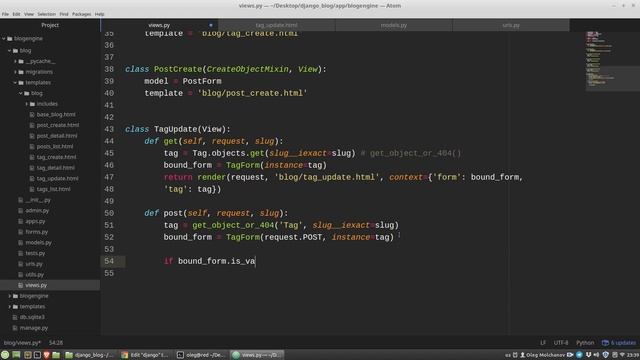Open the Linux Mint start menu
The image size is (640, 360).
point(5,355)
